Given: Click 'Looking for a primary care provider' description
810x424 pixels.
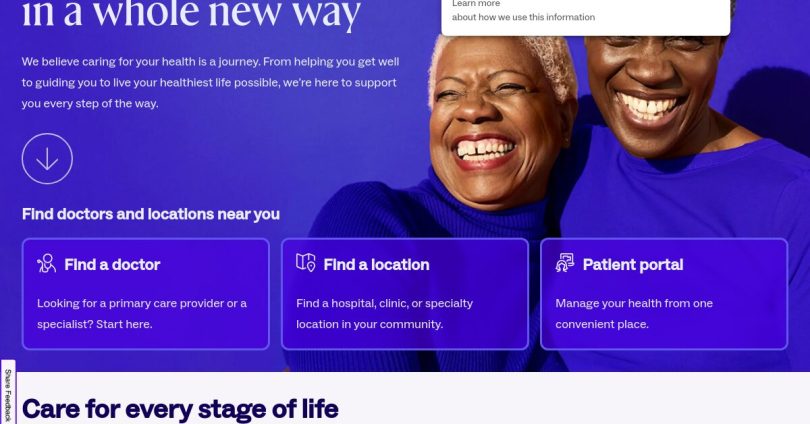Looking at the screenshot, I should click(142, 313).
